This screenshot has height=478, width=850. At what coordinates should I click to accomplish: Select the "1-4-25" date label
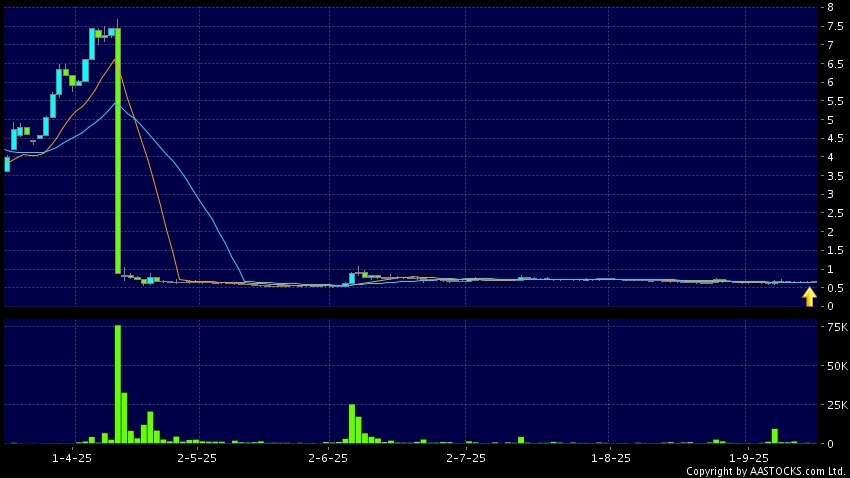[x=72, y=458]
